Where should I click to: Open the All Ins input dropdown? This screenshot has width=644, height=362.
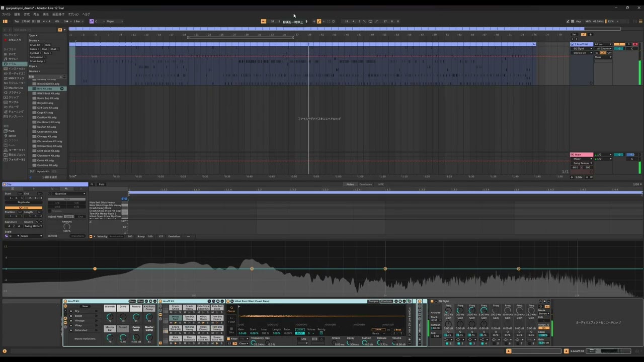[603, 44]
